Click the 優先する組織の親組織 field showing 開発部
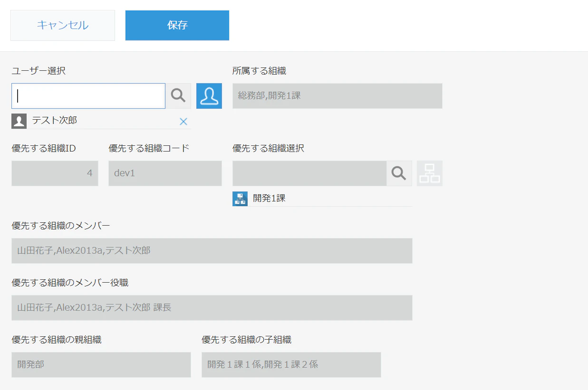588x390 pixels. pyautogui.click(x=101, y=365)
